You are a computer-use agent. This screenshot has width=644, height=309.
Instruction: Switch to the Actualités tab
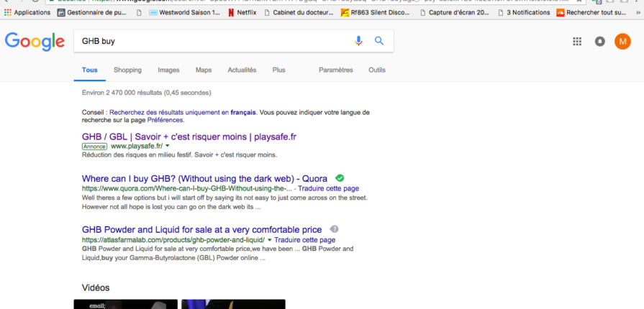[242, 70]
